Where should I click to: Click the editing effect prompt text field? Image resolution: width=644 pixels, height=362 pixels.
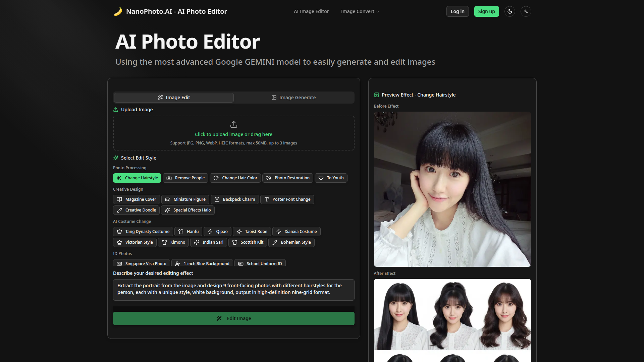tap(233, 290)
